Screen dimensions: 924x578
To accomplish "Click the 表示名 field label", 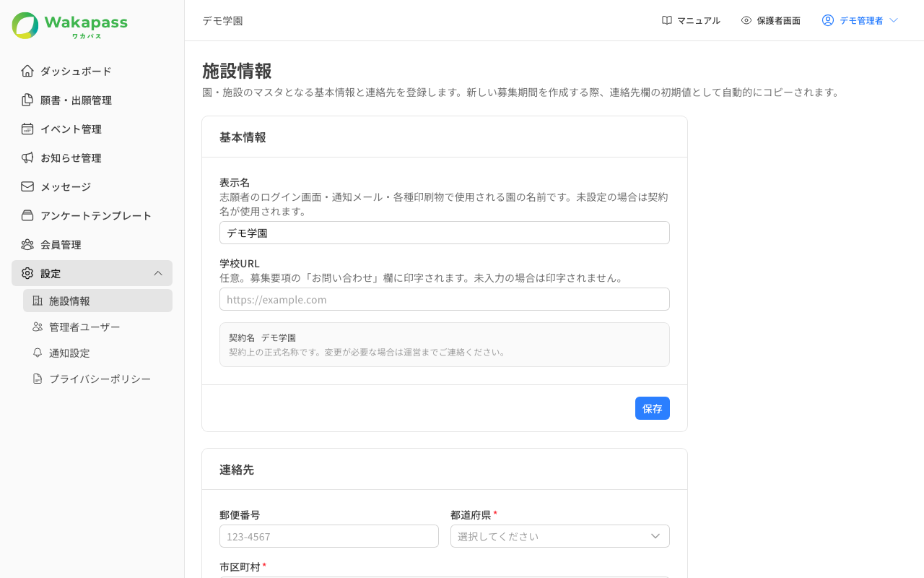I will [235, 182].
